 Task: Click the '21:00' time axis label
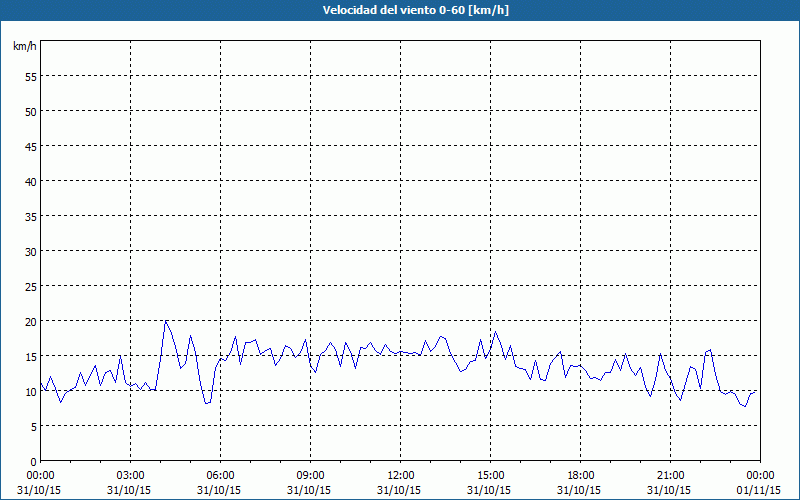click(670, 476)
